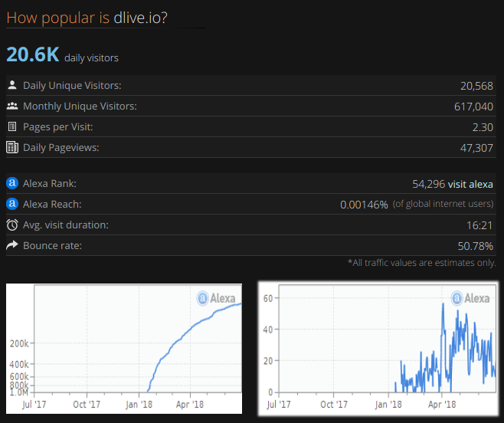The width and height of the screenshot is (504, 423).
Task: Click the 40 axis label on reach chart
Action: coord(268,330)
